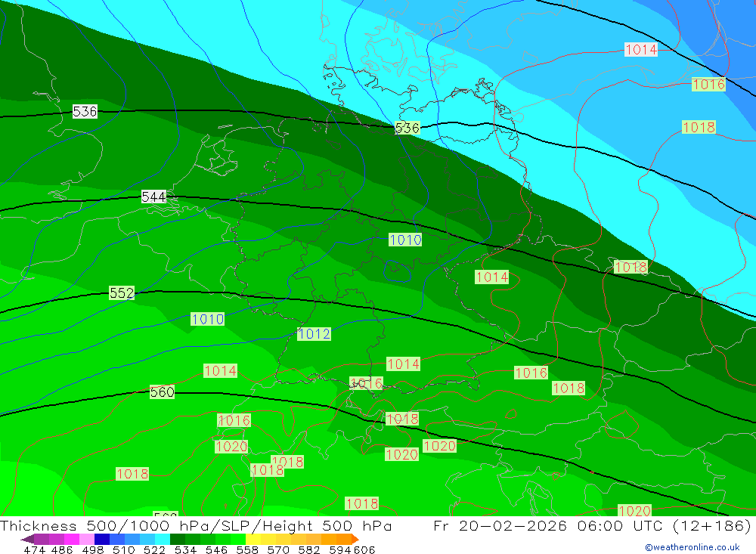Select the cyan legend color swatch
This screenshot has height=554, width=756.
pos(162,539)
